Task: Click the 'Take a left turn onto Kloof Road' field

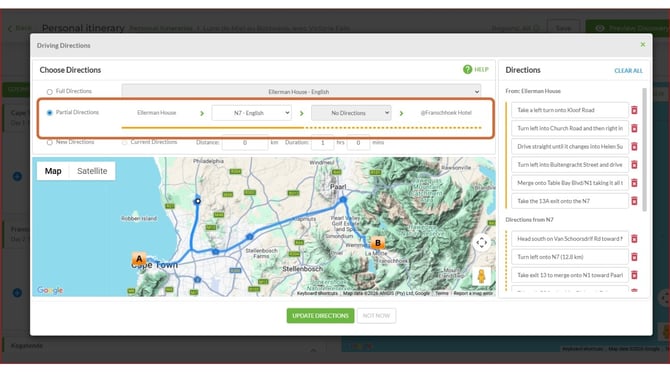Action: (570, 110)
